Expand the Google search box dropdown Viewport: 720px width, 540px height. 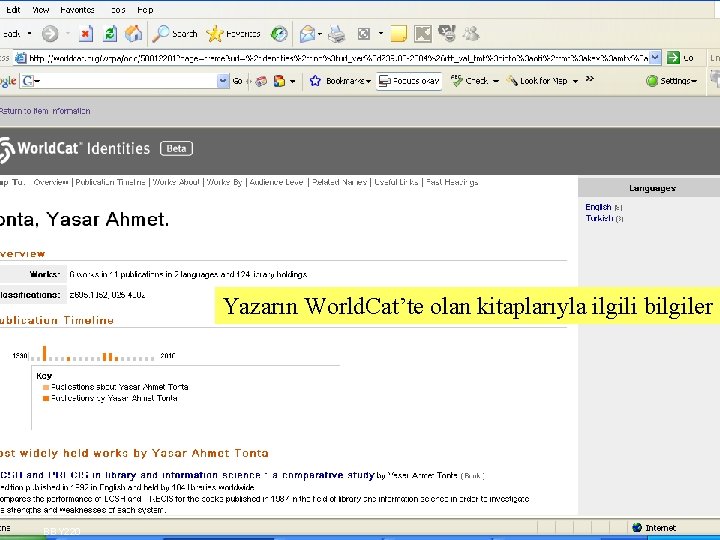223,81
